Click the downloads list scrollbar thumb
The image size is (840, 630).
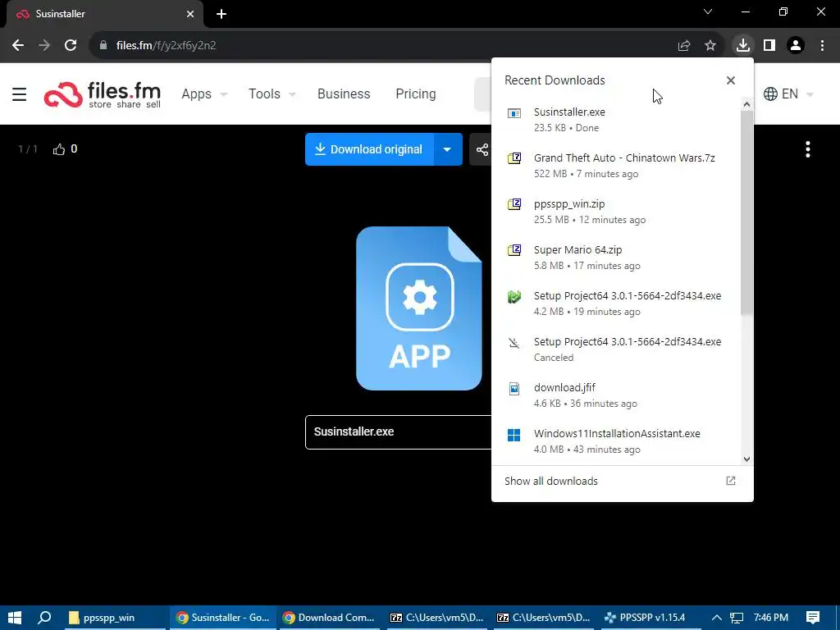point(746,213)
